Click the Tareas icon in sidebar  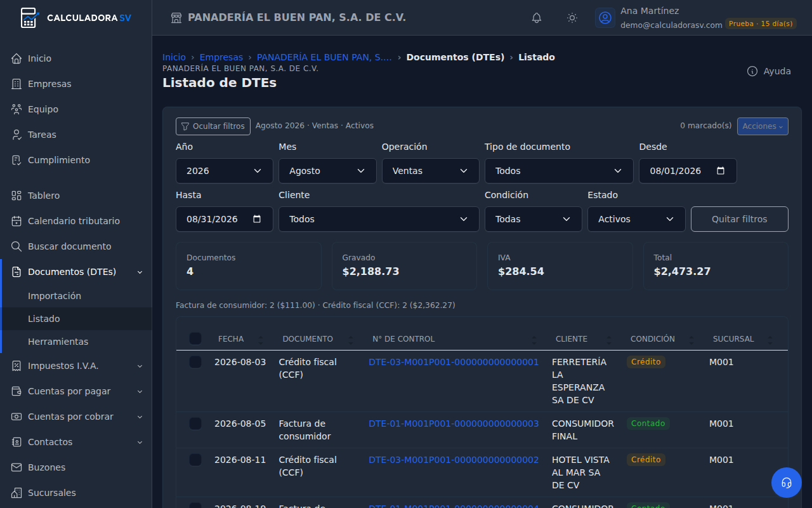16,135
